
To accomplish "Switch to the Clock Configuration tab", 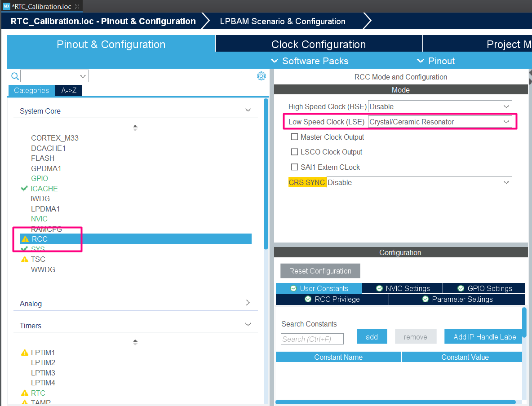I will pyautogui.click(x=319, y=44).
